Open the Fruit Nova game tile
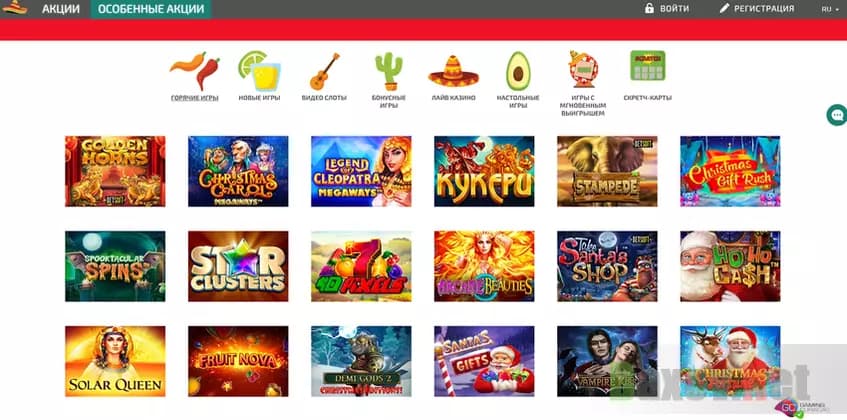The width and height of the screenshot is (847, 420). pyautogui.click(x=238, y=361)
